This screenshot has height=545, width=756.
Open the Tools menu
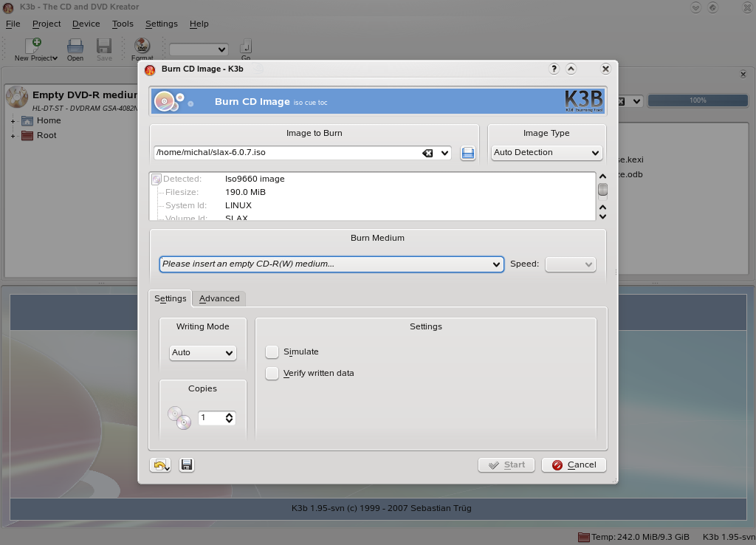(x=123, y=24)
